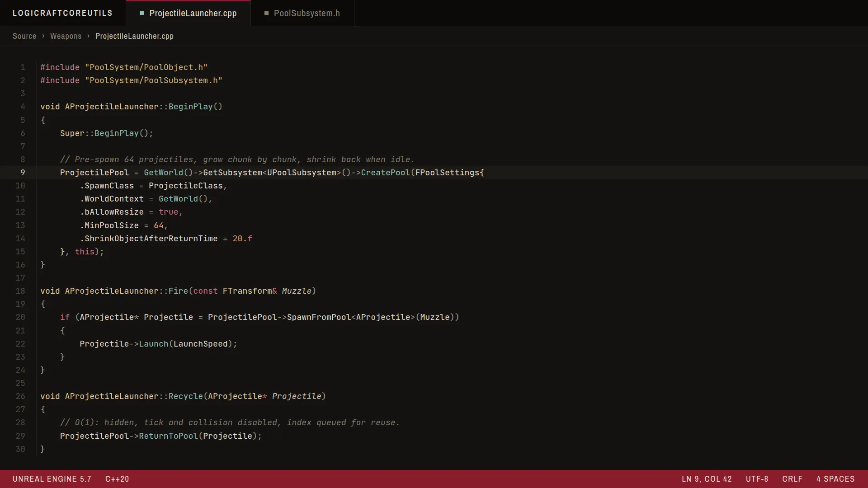Click line number 18 in the gutter
Viewport: 868px width, 488px height.
[20, 291]
